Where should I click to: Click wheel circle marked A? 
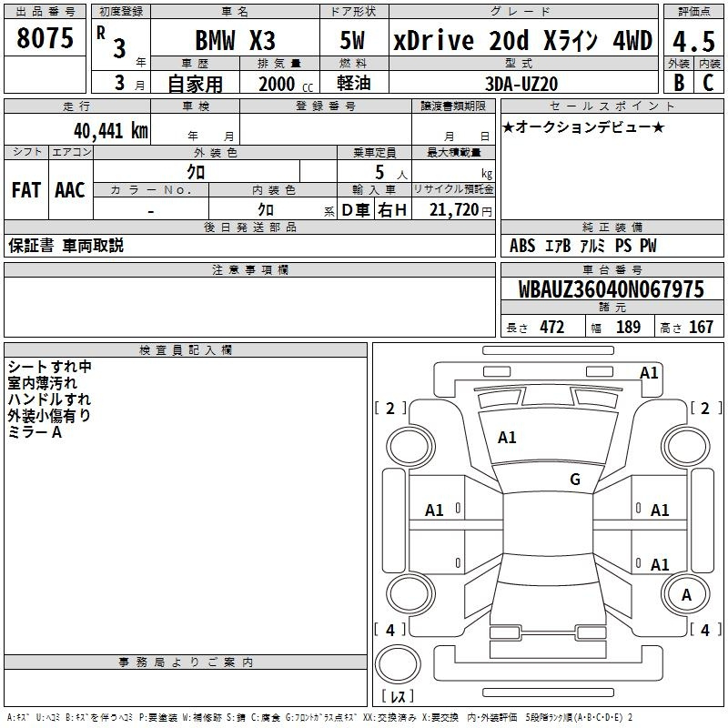pos(686,595)
